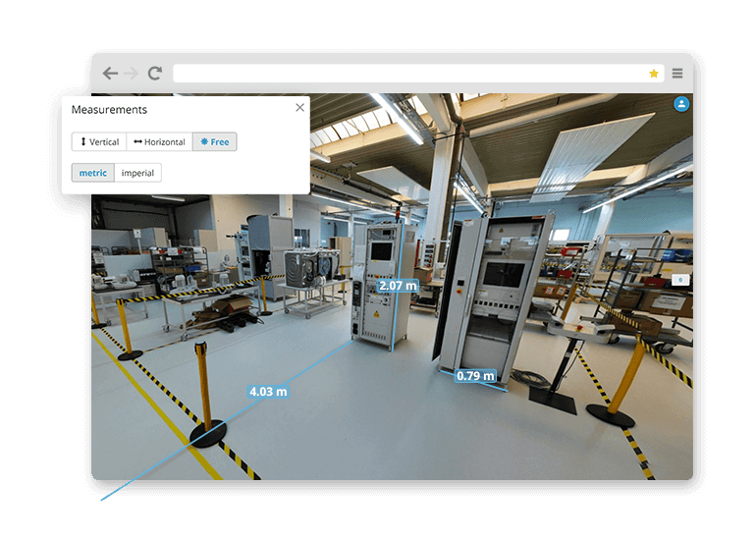The height and width of the screenshot is (540, 756).
Task: Click the 0.79 m measurement label
Action: coord(475,375)
